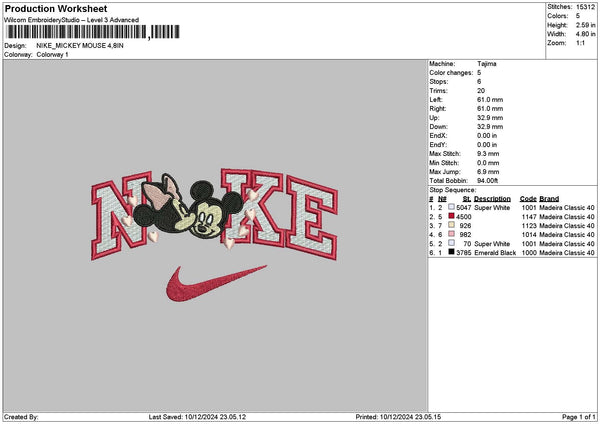600x424 pixels.
Task: Click the "St." column header
Action: click(x=467, y=199)
